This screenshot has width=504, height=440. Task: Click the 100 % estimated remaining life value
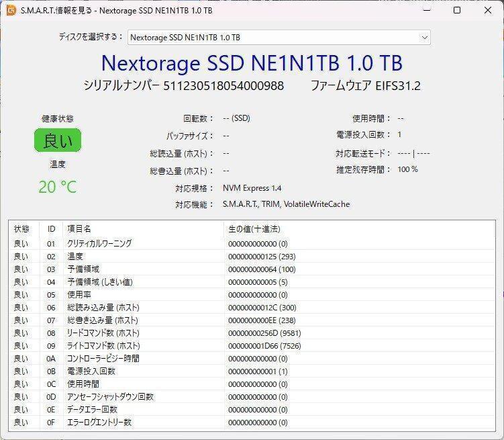(407, 169)
